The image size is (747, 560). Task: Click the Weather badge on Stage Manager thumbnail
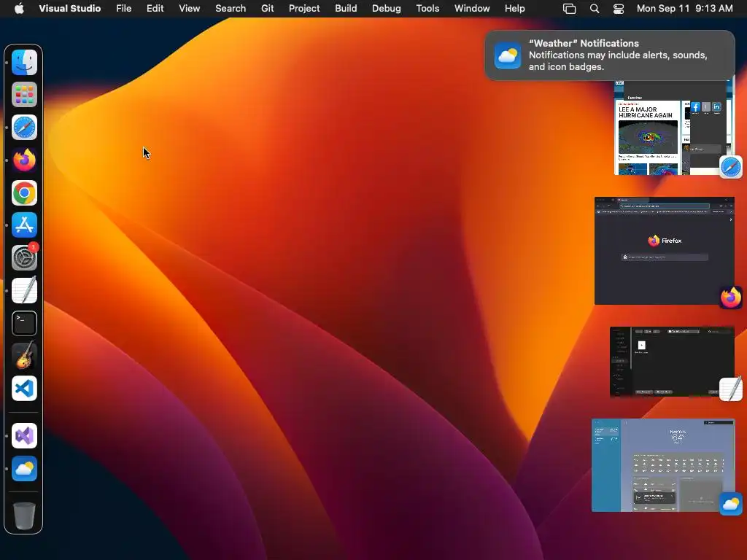pos(731,504)
